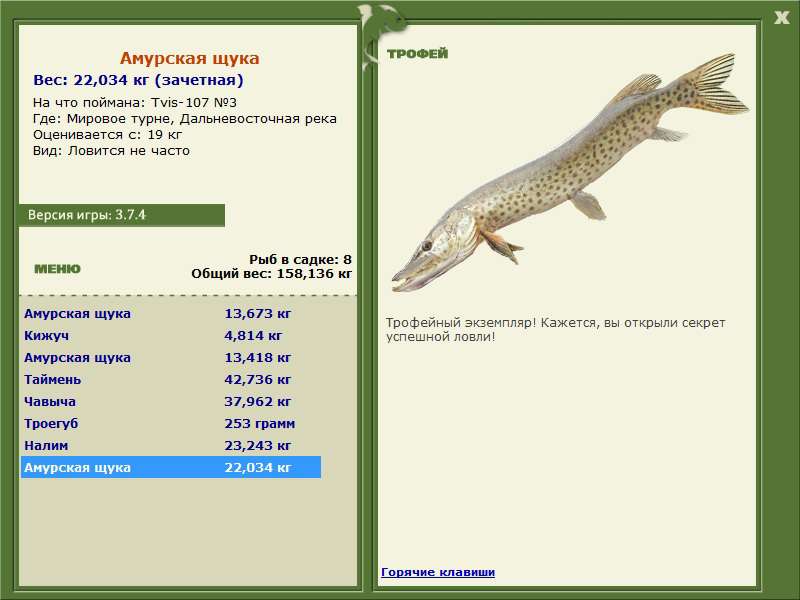
Task: Click the orange Амурская щука title
Action: tap(189, 59)
